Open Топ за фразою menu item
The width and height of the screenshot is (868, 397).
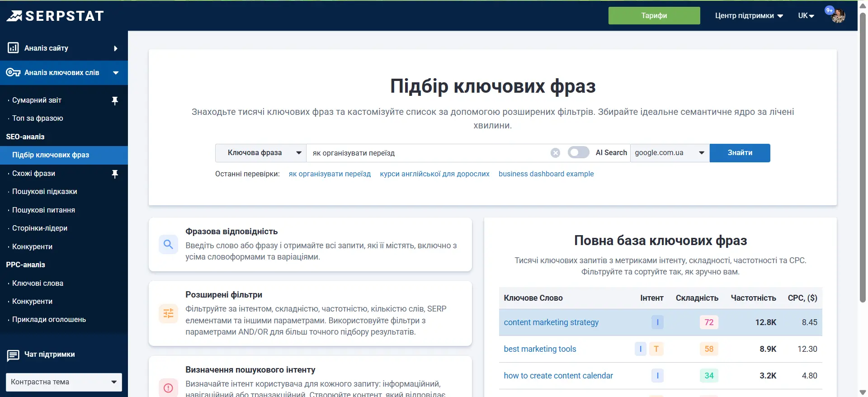[38, 118]
